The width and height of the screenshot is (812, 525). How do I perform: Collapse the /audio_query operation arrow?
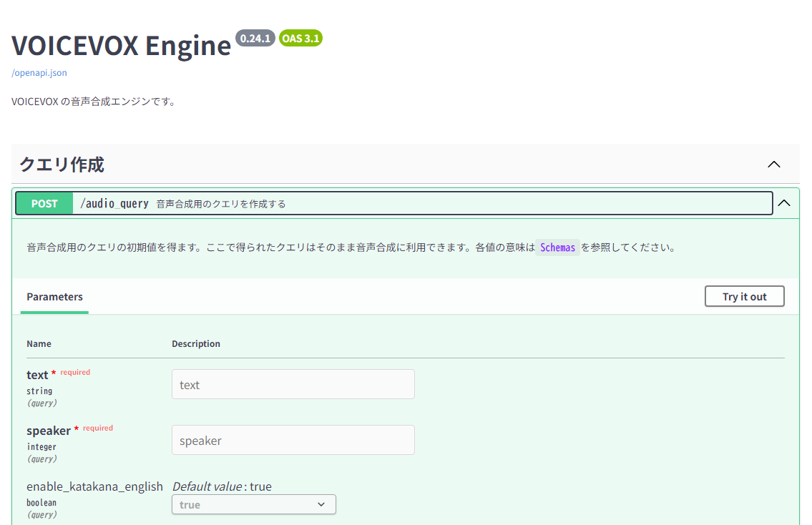pos(784,203)
